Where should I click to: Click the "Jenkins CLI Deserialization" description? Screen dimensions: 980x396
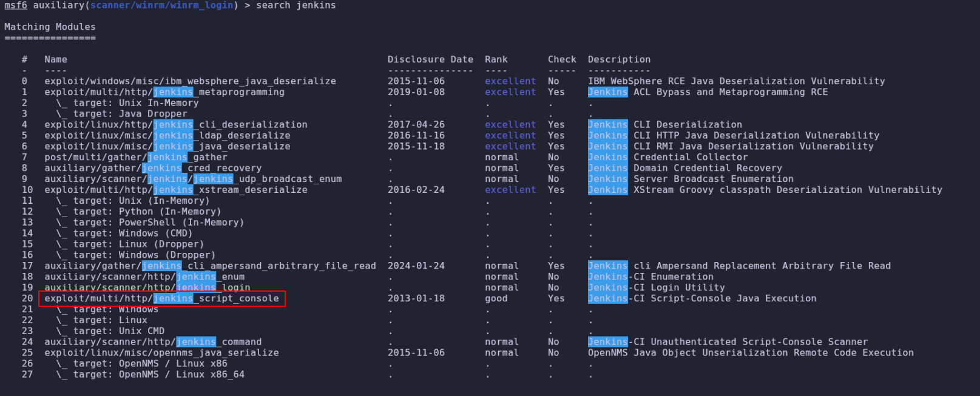click(x=665, y=125)
